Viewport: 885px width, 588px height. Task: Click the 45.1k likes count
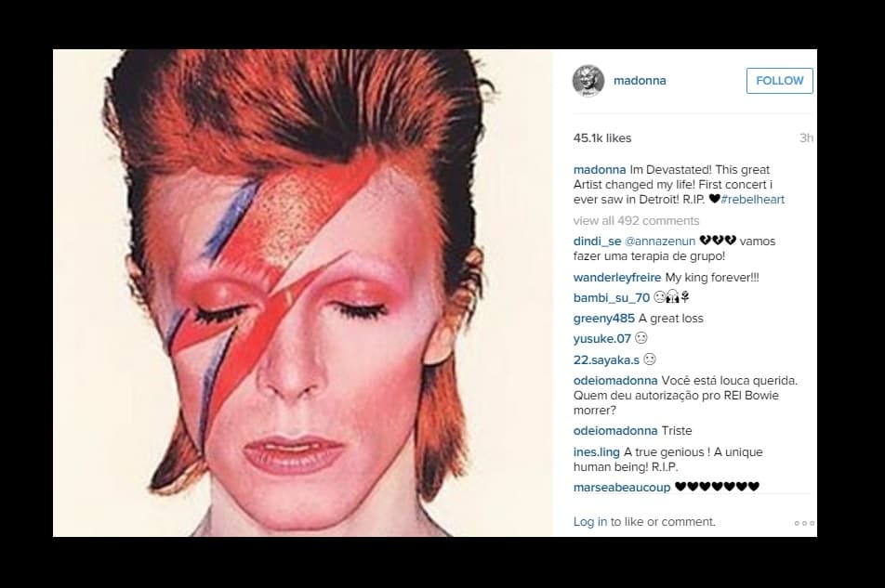click(602, 138)
